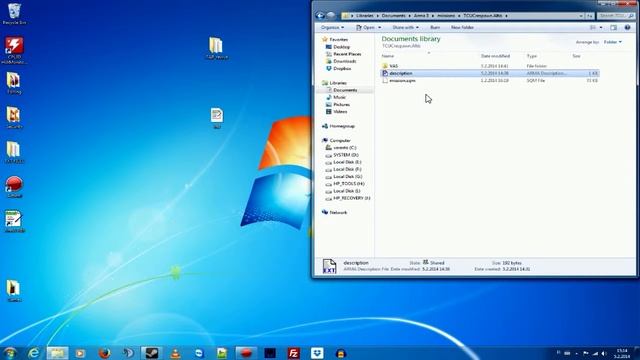This screenshot has height=360, width=640.
Task: Open the red ball shortcut on desktop
Action: 14,187
